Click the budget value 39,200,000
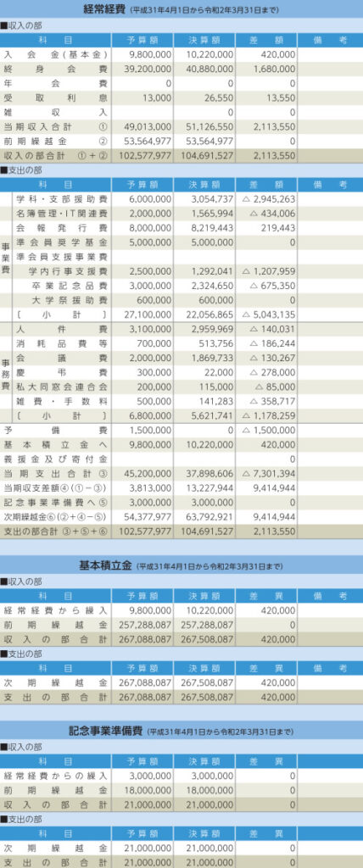The width and height of the screenshot is (363, 868). coord(146,70)
